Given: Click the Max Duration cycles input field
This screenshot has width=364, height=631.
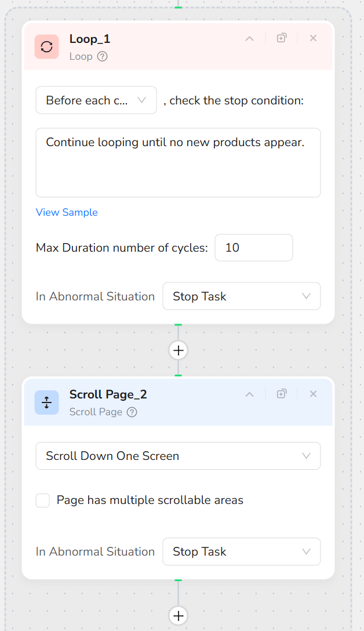Looking at the screenshot, I should coord(253,248).
